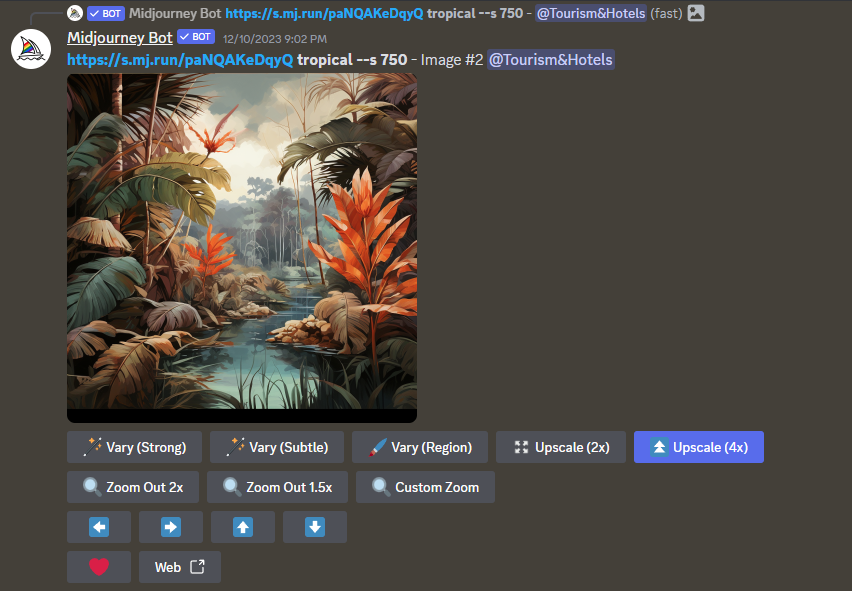The width and height of the screenshot is (852, 591).
Task: Click the Zoom Out 1.5x button
Action: click(277, 487)
